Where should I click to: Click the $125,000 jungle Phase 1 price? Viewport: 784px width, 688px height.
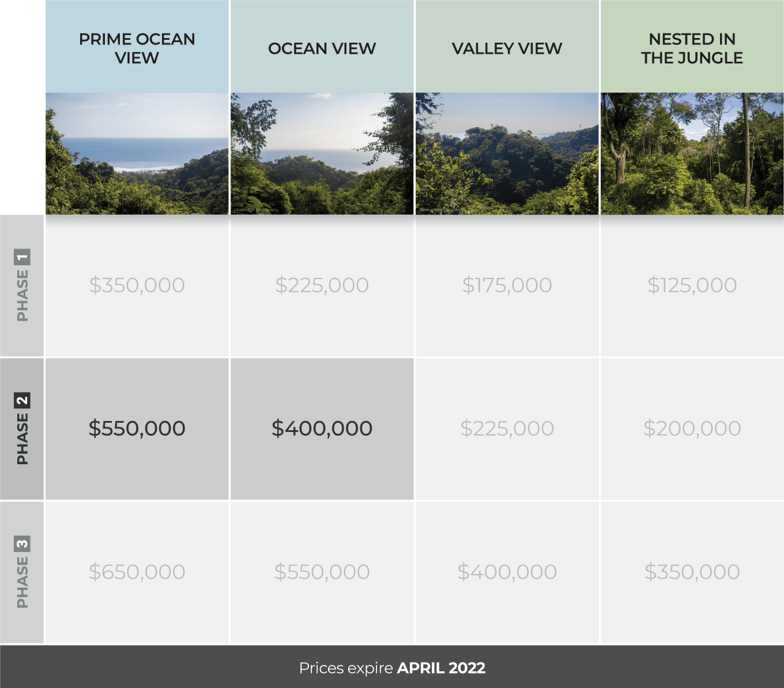[692, 286]
